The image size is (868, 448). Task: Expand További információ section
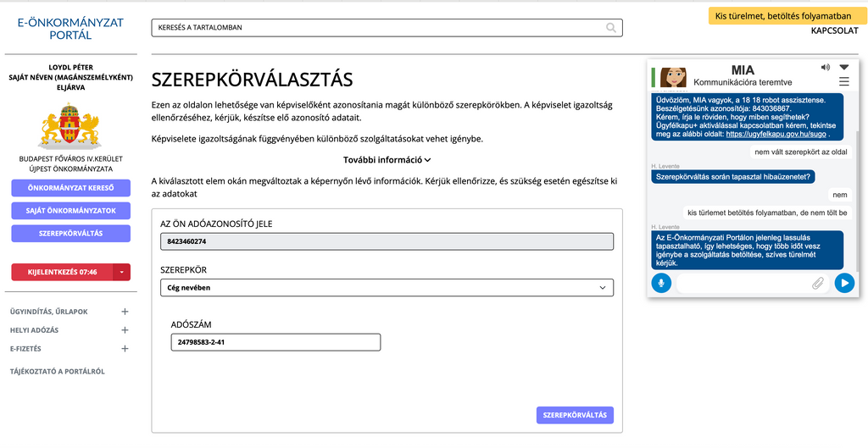coord(387,159)
